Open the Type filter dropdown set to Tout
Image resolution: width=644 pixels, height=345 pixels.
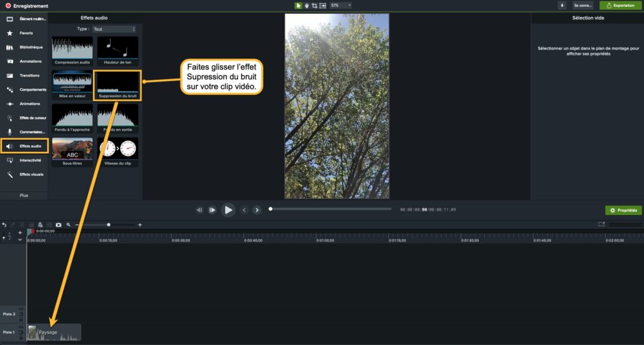click(x=114, y=29)
